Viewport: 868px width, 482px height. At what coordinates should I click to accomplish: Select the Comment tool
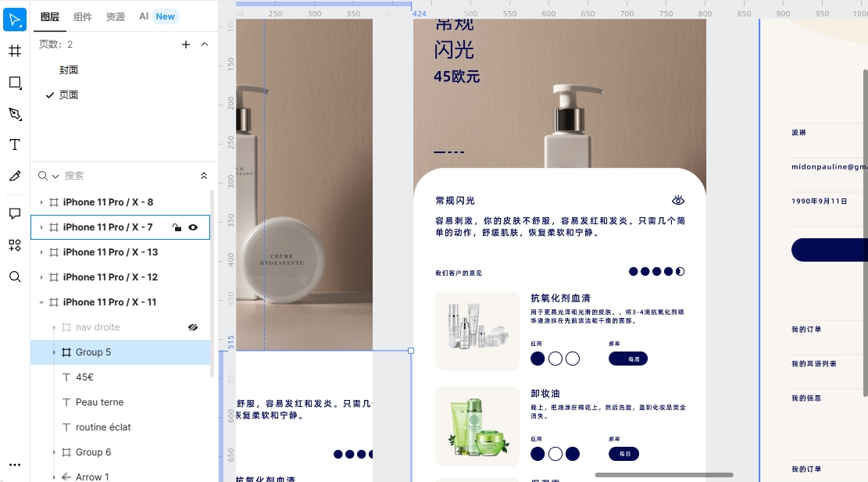[x=15, y=213]
